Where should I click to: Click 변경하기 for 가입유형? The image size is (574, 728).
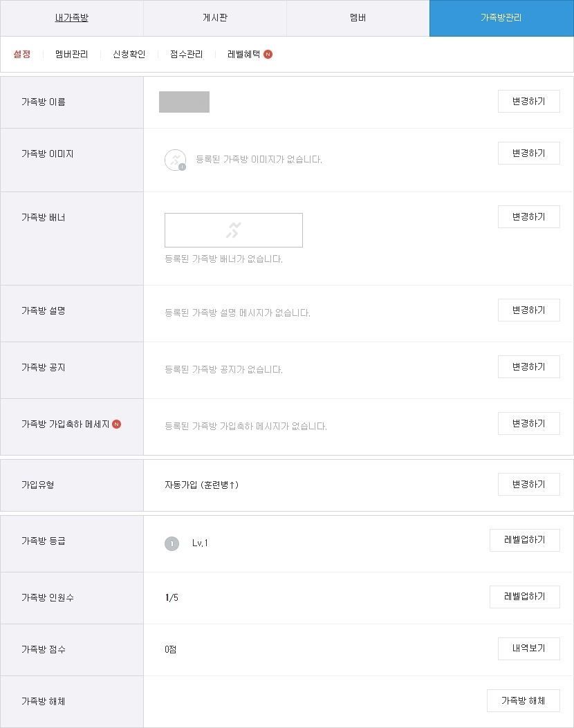click(x=529, y=485)
